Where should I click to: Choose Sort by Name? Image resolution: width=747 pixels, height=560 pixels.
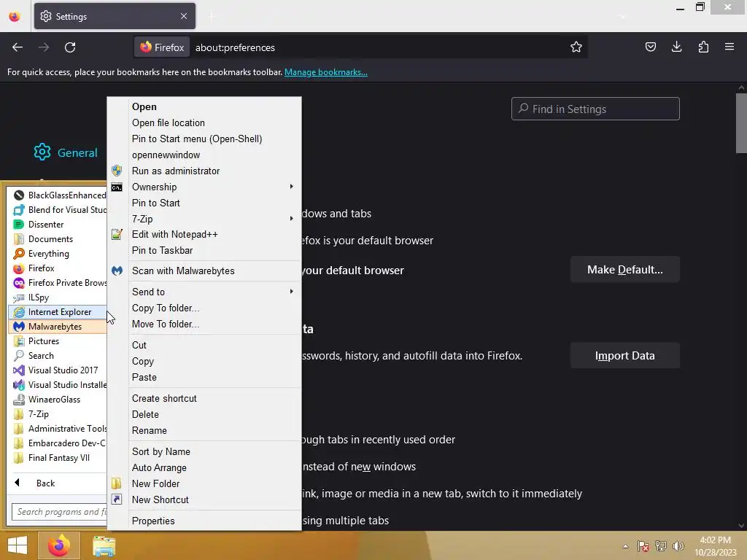pos(204,452)
